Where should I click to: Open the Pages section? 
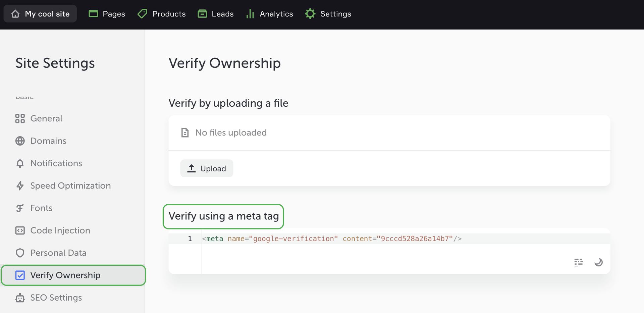coord(107,14)
